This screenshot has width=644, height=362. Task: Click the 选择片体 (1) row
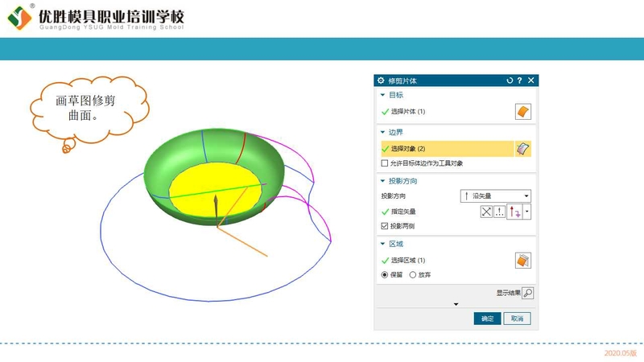click(448, 112)
